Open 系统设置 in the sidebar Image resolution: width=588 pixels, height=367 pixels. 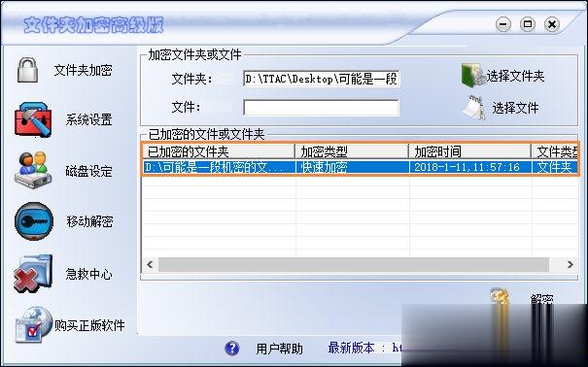coord(88,119)
